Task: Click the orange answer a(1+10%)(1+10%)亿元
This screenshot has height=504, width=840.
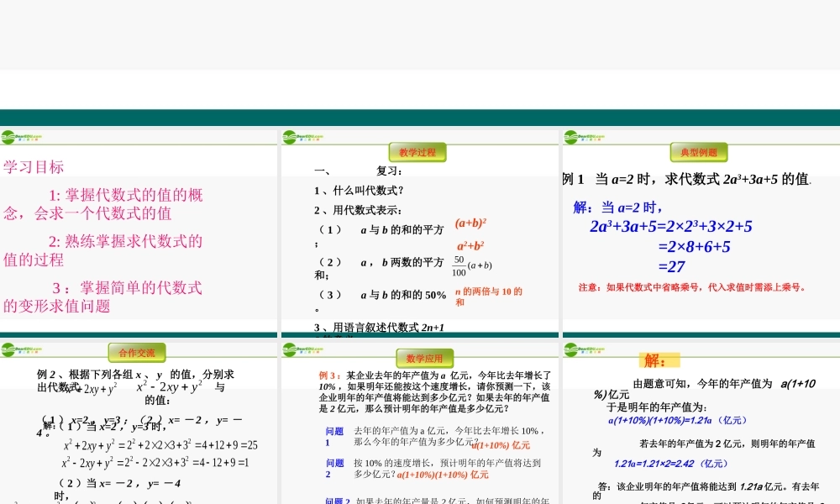Action: (x=443, y=475)
